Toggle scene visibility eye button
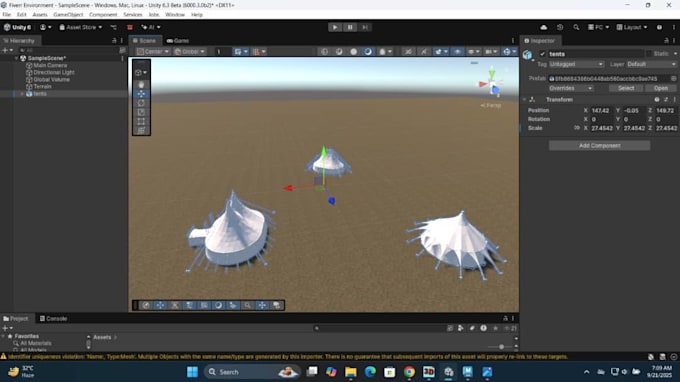This screenshot has height=382, width=680. 457,52
